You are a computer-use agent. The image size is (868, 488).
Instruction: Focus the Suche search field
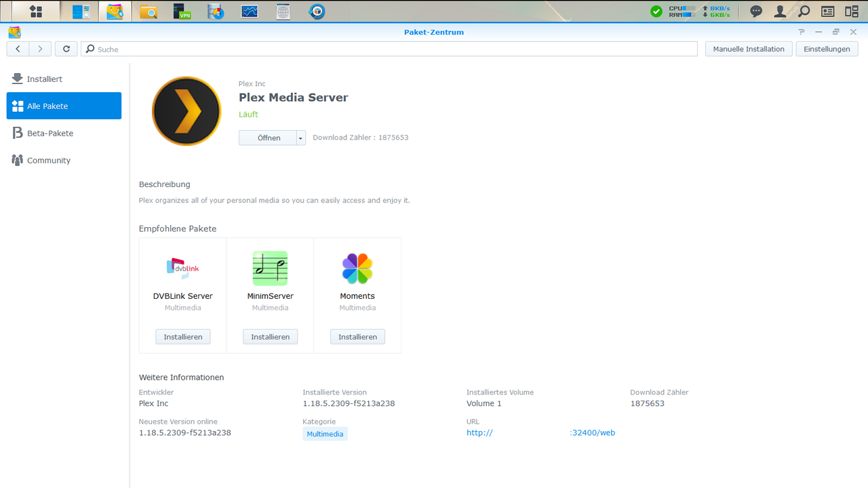(x=389, y=49)
